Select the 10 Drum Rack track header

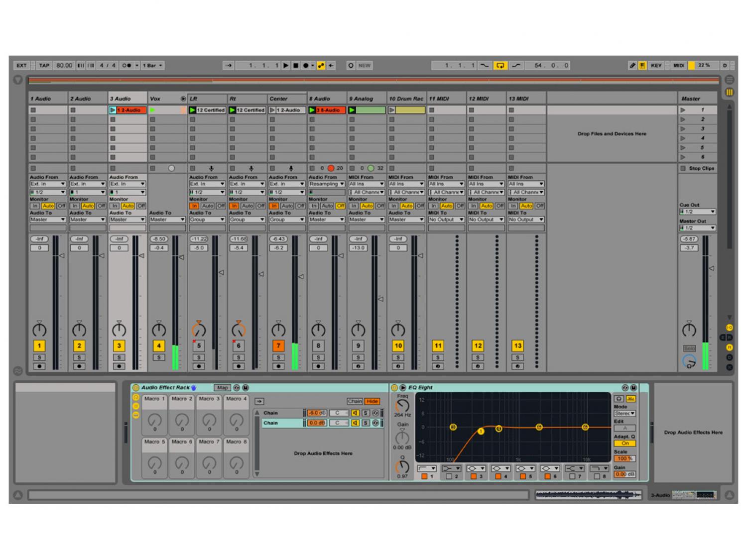[406, 99]
